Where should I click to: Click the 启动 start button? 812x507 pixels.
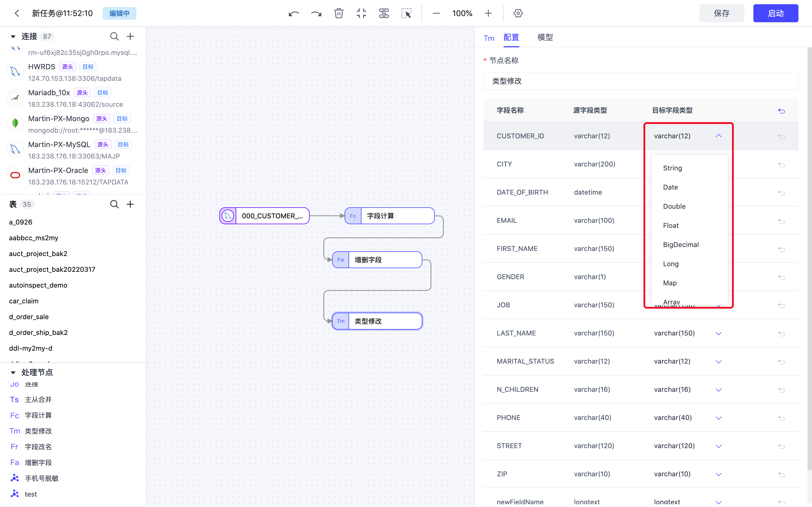pyautogui.click(x=775, y=14)
